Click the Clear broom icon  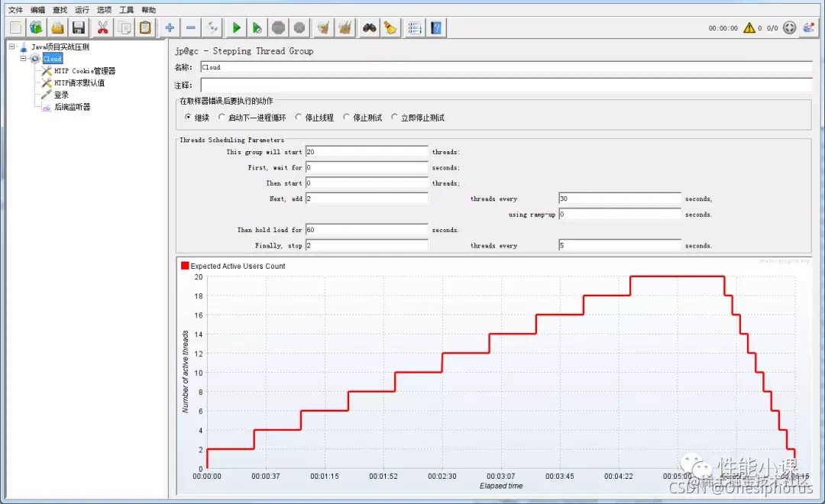pos(324,28)
